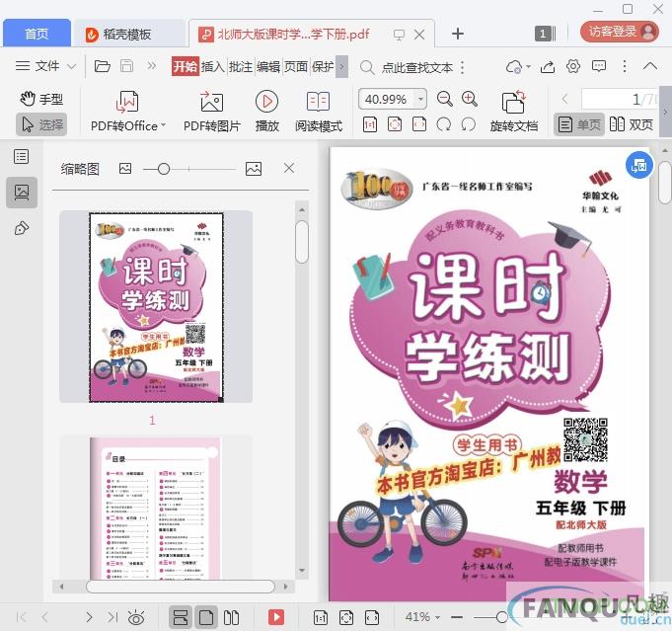Select the 编辑 ribbon tab
Image resolution: width=672 pixels, height=631 pixels.
[268, 66]
